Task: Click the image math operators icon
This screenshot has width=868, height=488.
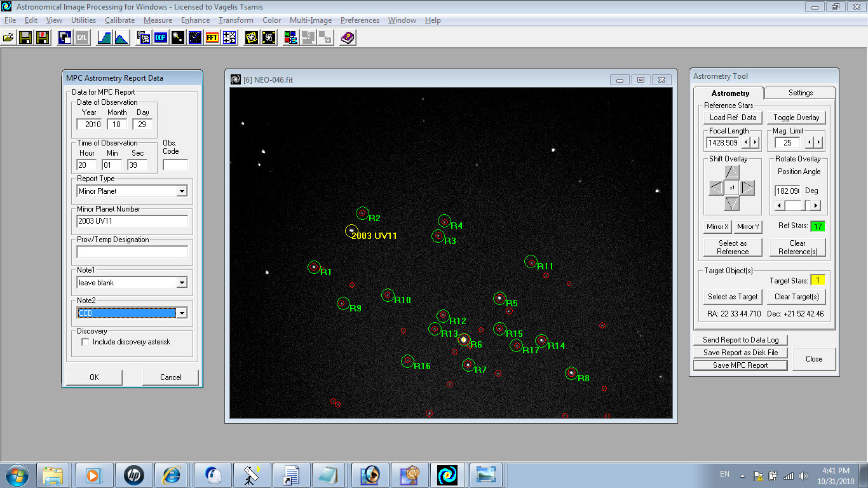Action: pyautogui.click(x=229, y=37)
